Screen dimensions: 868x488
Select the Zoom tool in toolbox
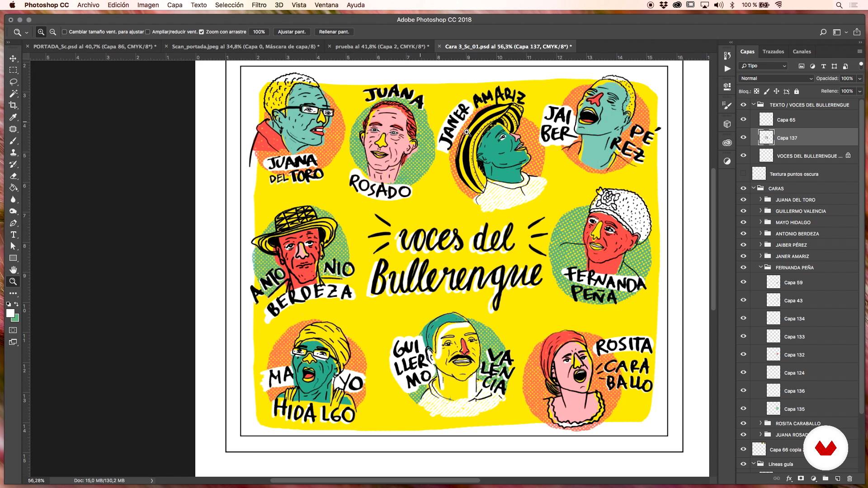(13, 282)
